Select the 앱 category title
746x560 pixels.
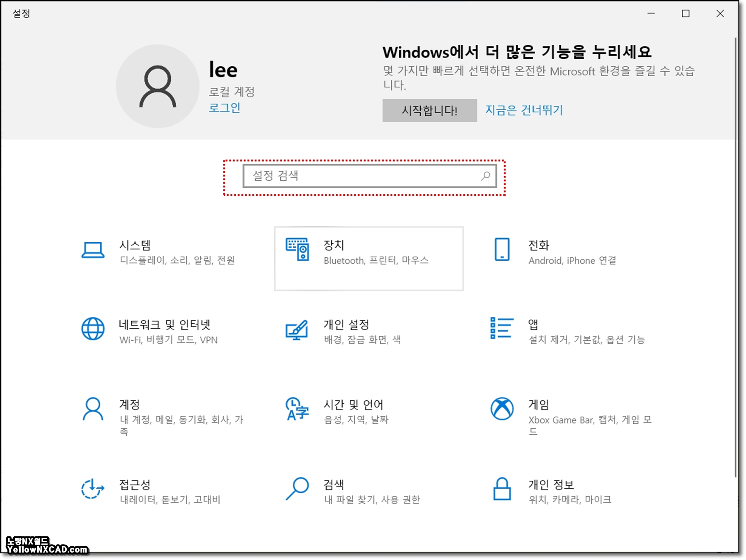point(533,324)
